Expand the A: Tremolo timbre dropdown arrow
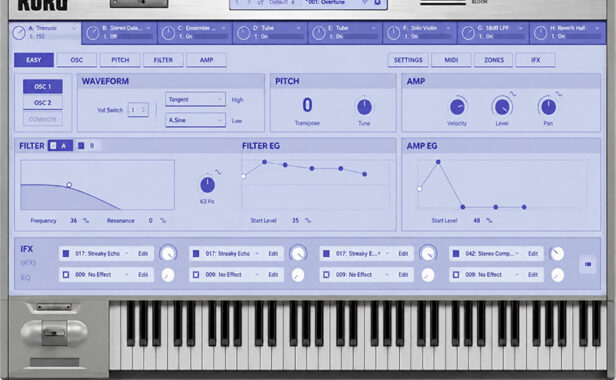 73,28
